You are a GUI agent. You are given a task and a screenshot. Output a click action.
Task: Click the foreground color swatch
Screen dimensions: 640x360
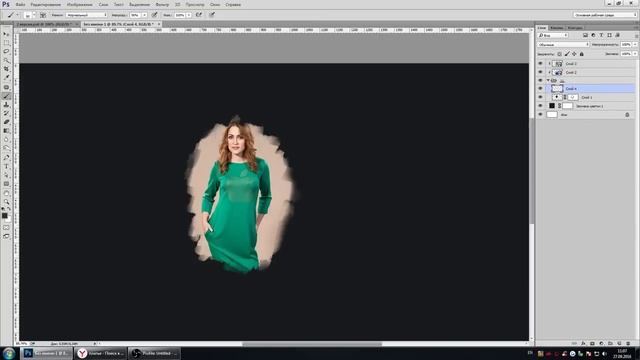click(4, 216)
